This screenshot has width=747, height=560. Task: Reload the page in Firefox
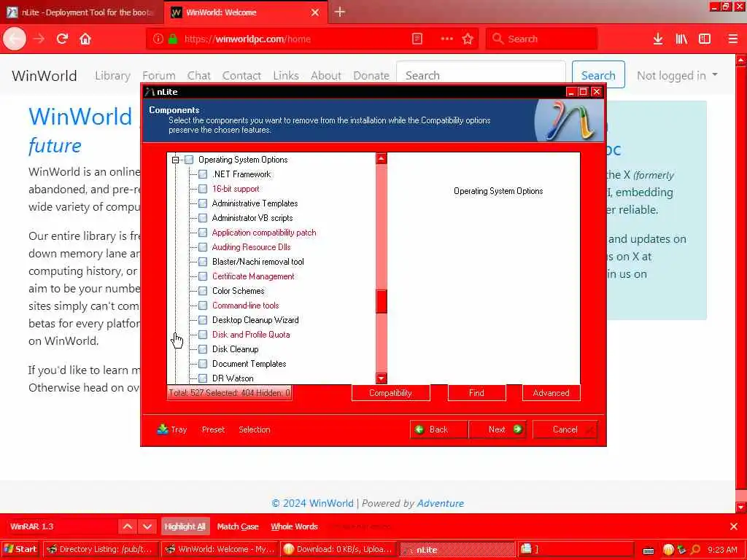coord(62,39)
